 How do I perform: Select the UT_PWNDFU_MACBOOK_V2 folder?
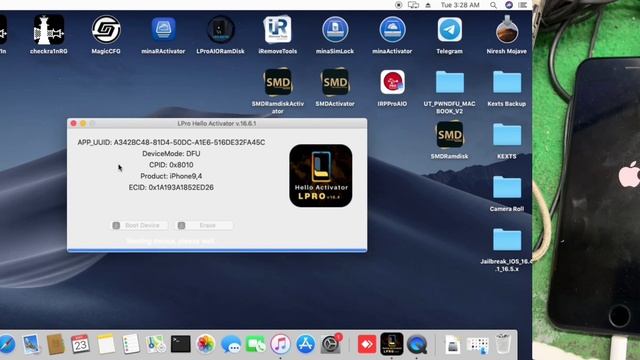(449, 82)
